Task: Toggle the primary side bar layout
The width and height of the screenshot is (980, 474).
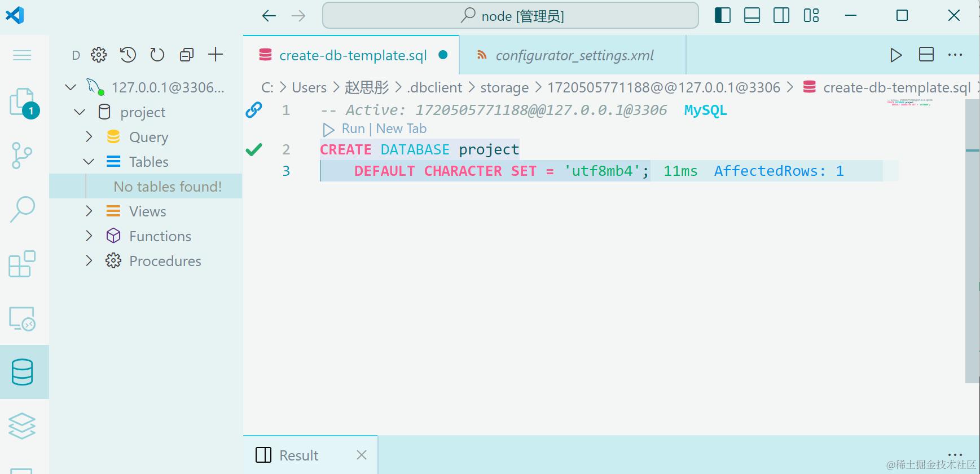Action: (722, 15)
